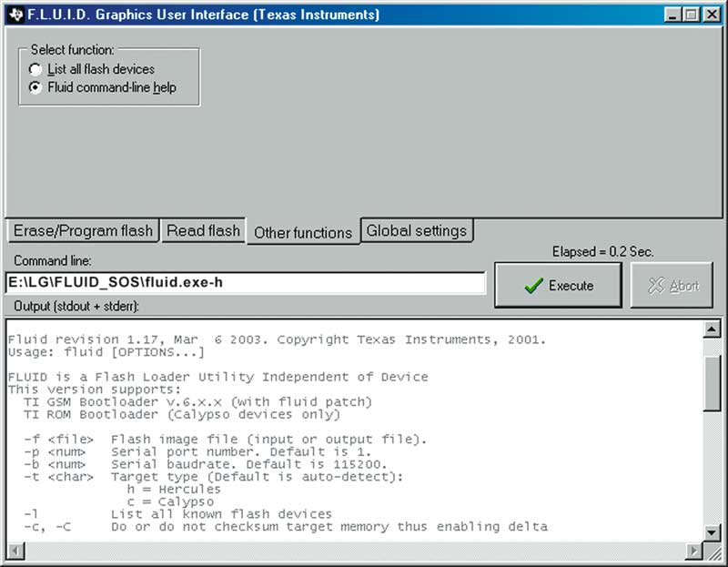
Task: Click the '-b <num>' serial baudrate line
Action: (x=206, y=464)
